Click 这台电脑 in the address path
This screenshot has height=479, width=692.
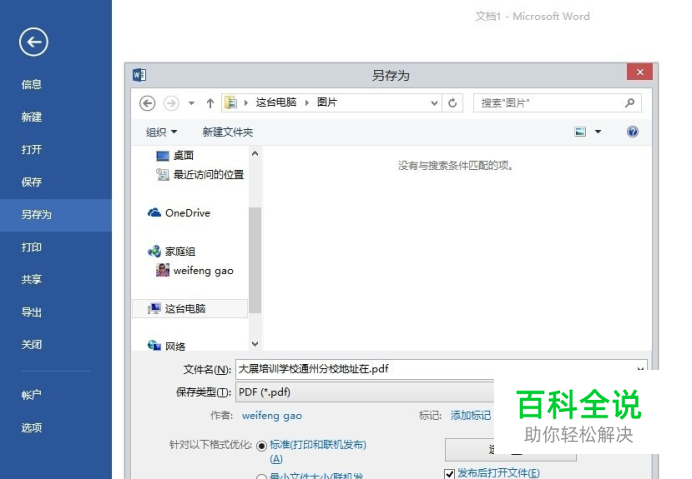[276, 102]
